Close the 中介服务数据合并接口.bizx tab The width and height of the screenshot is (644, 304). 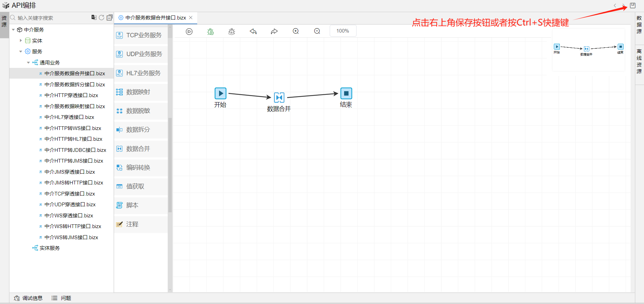[191, 18]
